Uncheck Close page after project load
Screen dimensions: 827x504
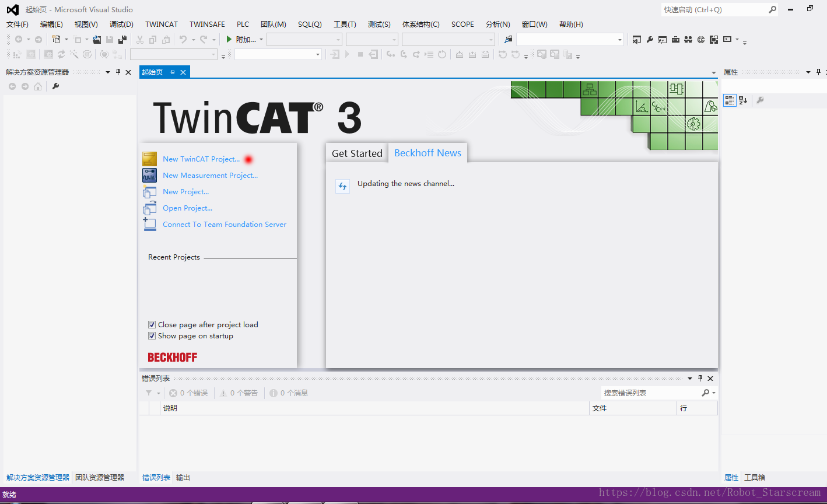pos(152,325)
